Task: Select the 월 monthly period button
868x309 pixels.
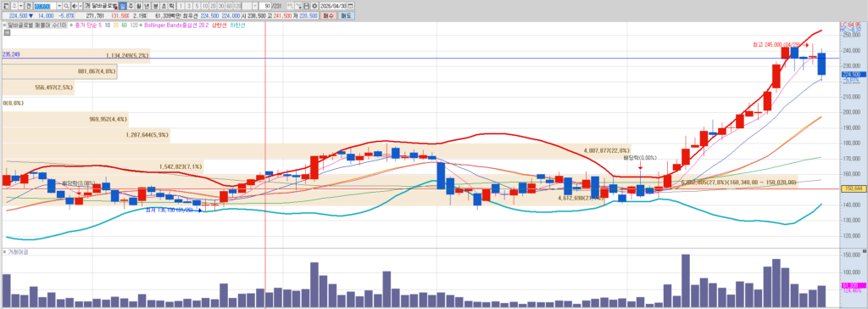Action: click(x=138, y=6)
